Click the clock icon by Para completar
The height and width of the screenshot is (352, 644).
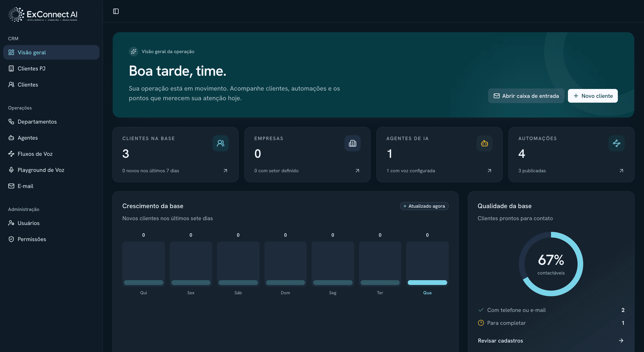(x=481, y=323)
